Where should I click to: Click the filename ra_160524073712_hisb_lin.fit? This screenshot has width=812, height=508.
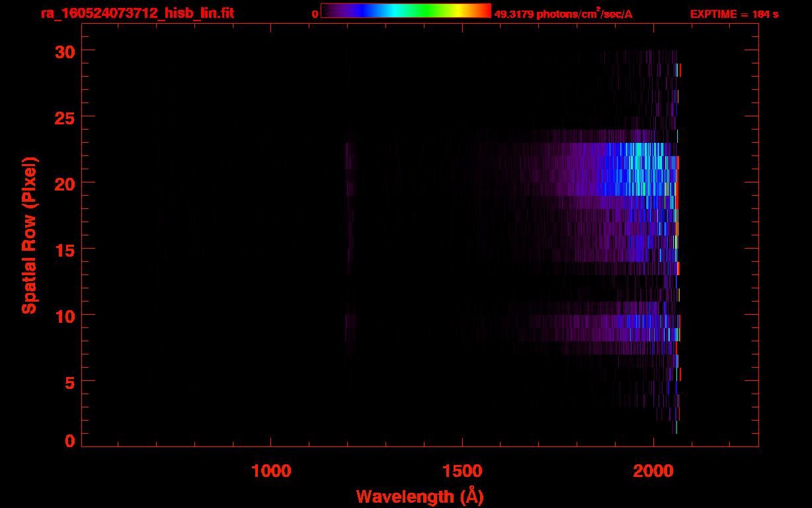pyautogui.click(x=137, y=13)
